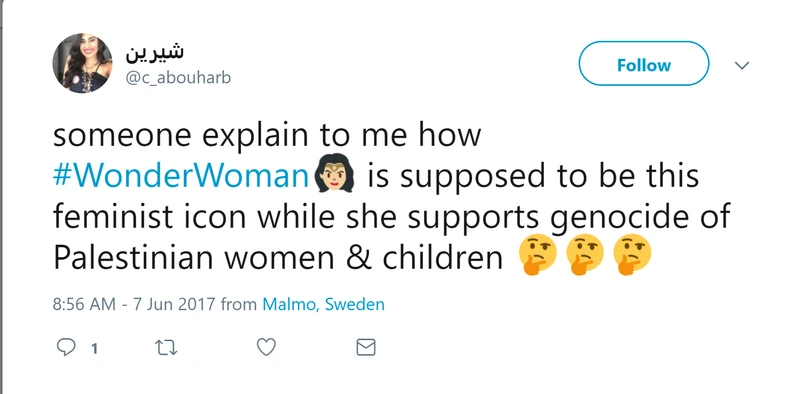Expand the tweet options chevron menu

point(741,65)
